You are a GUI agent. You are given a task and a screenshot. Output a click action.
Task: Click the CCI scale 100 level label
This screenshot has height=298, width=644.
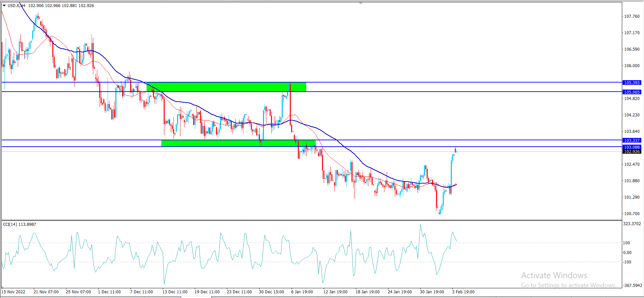[x=627, y=243]
